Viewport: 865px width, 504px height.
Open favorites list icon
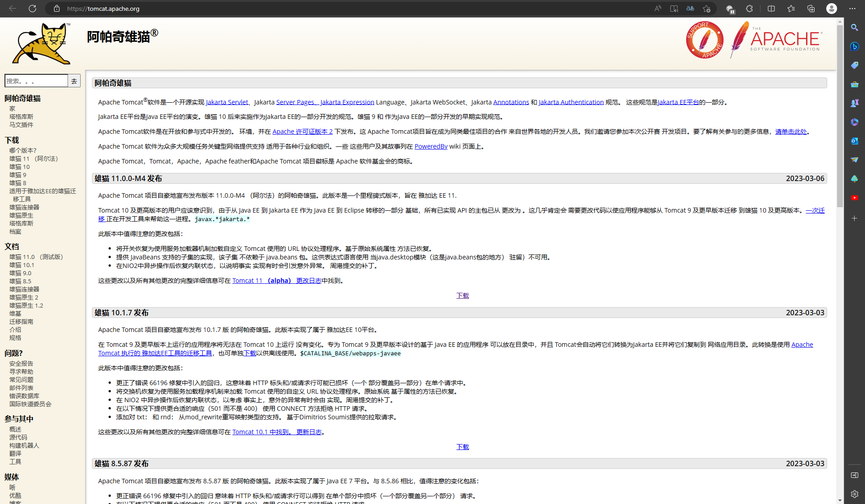click(791, 9)
